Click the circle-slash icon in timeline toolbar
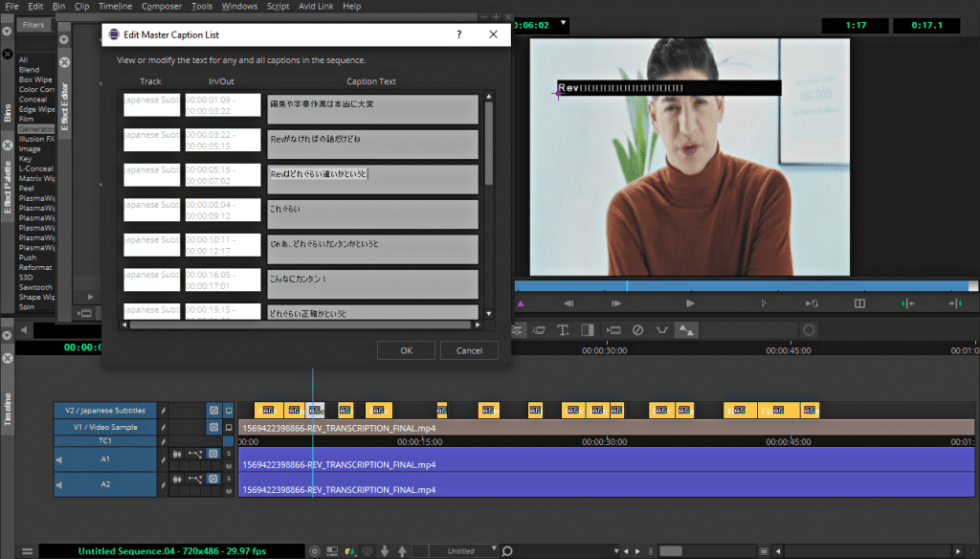Screen dimensions: 980x559 click(637, 330)
